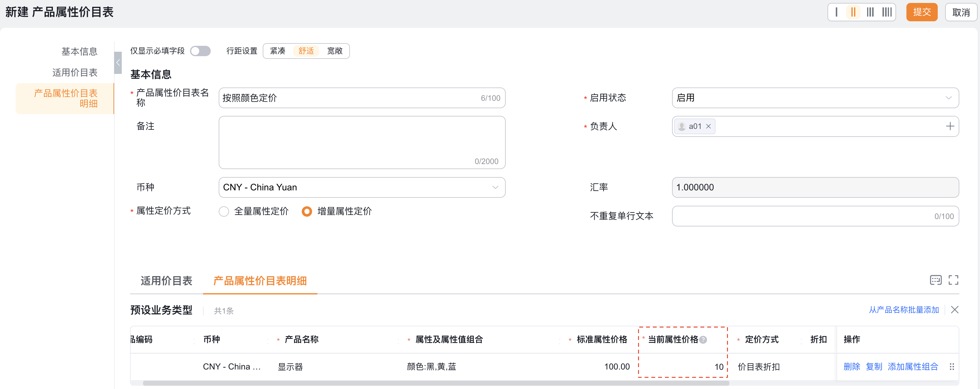The width and height of the screenshot is (980, 389).
Task: Click the fullscreen expand icon for detail table
Action: click(953, 280)
